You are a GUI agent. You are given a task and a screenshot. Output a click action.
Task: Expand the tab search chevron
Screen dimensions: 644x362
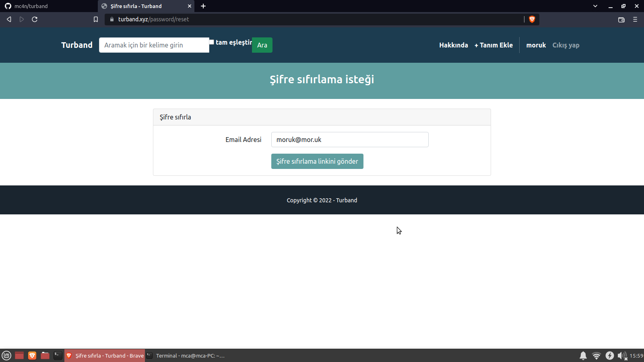pyautogui.click(x=595, y=6)
